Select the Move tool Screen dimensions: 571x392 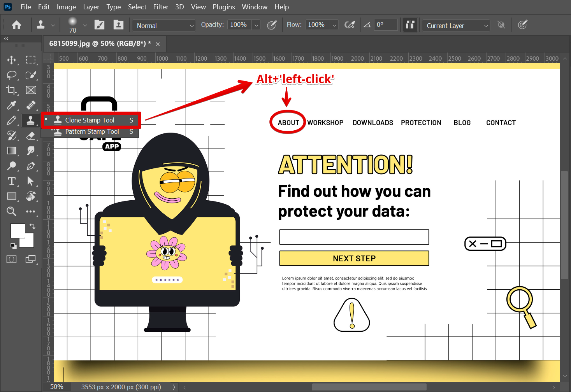pos(11,60)
